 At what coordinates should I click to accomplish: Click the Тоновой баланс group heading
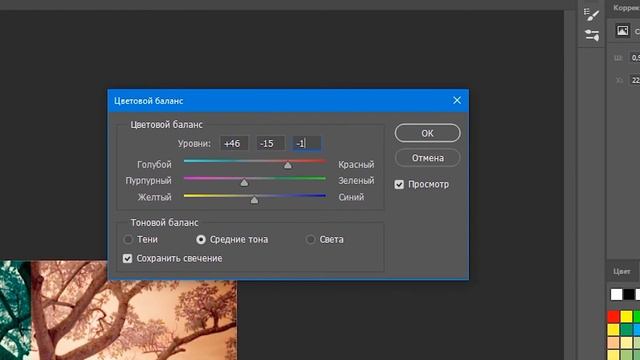164,222
